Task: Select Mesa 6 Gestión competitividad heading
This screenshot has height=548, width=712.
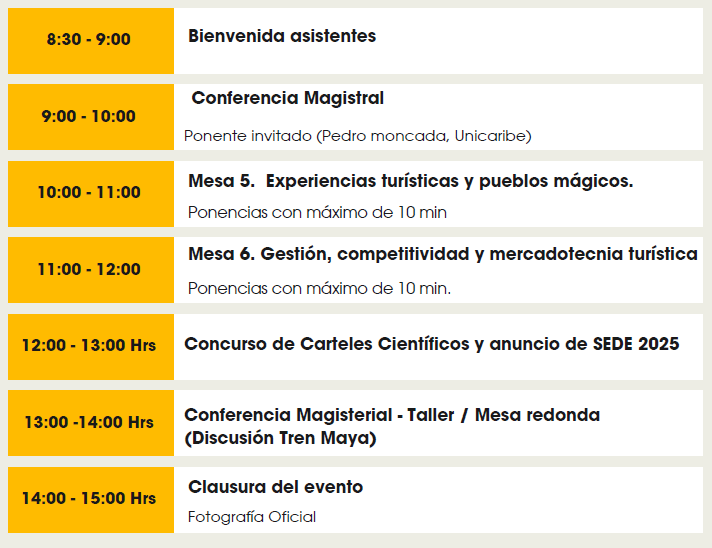Action: (x=443, y=254)
